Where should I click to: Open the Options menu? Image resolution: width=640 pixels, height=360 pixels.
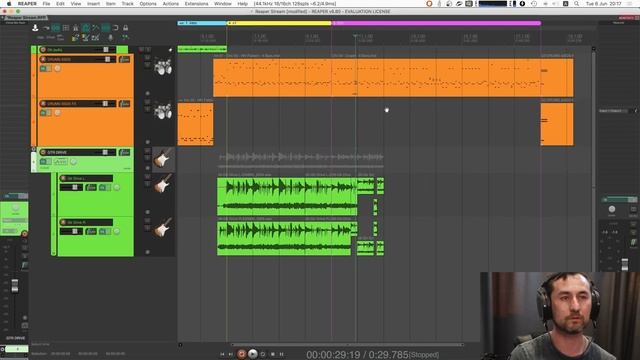[x=148, y=4]
